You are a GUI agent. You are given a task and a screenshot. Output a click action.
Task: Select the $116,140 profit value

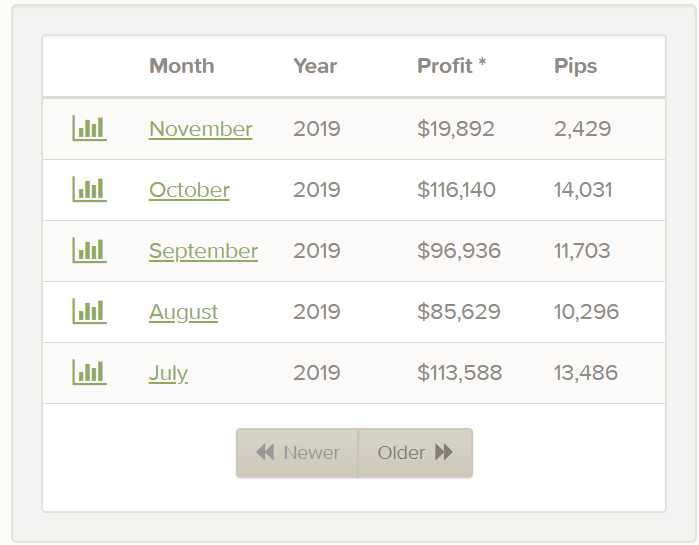[x=456, y=190]
